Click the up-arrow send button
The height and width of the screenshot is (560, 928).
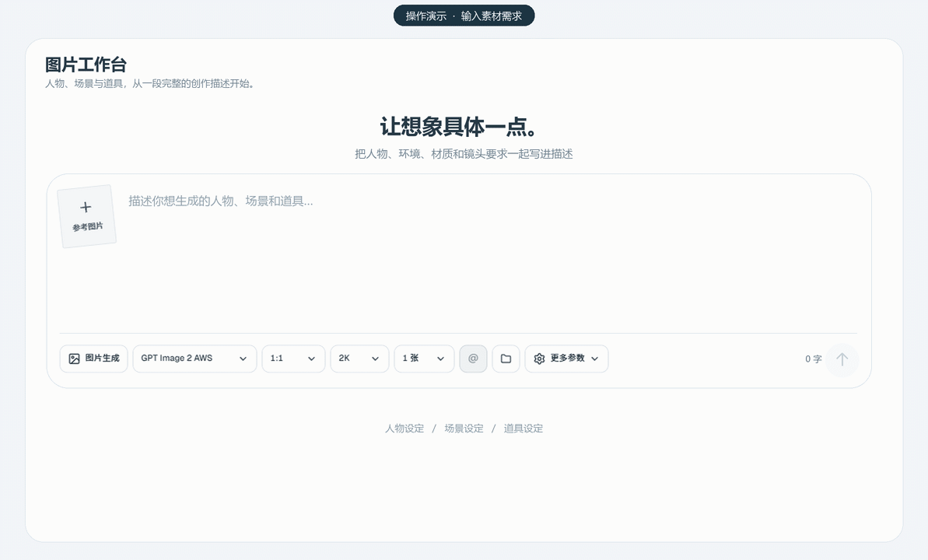click(x=842, y=359)
